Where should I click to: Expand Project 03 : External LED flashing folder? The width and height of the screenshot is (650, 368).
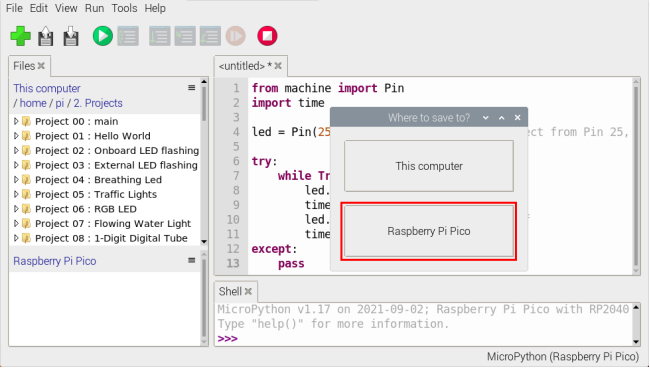click(16, 165)
